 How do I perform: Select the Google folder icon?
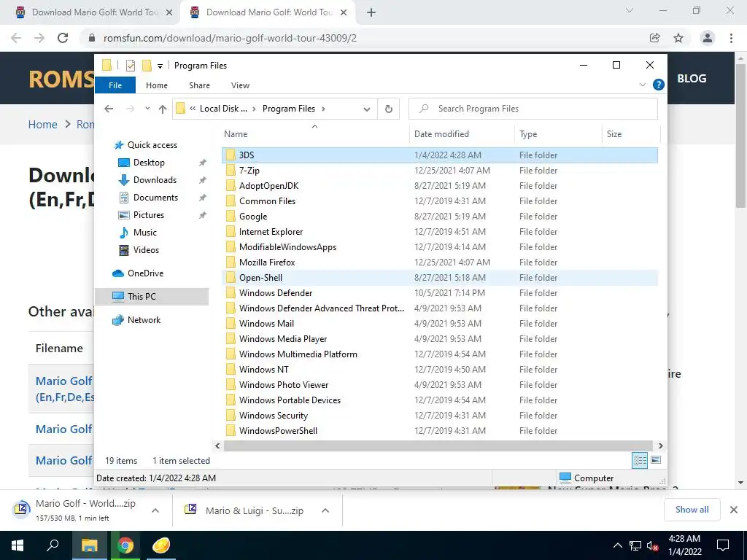click(x=231, y=216)
